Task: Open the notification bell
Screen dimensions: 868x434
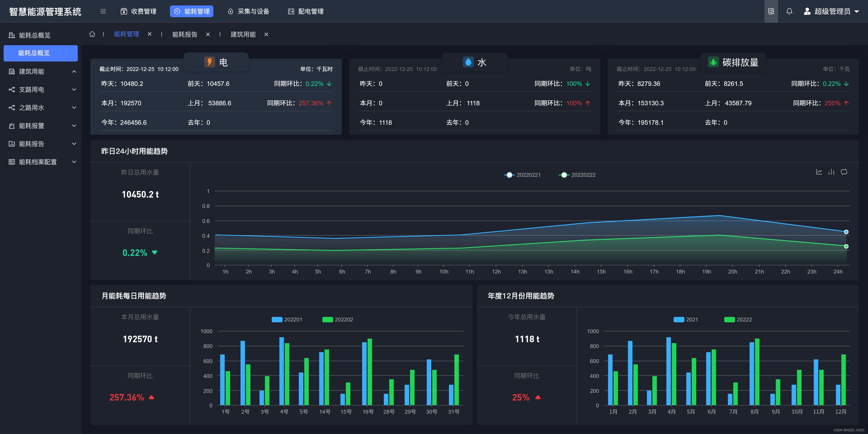Action: tap(789, 12)
